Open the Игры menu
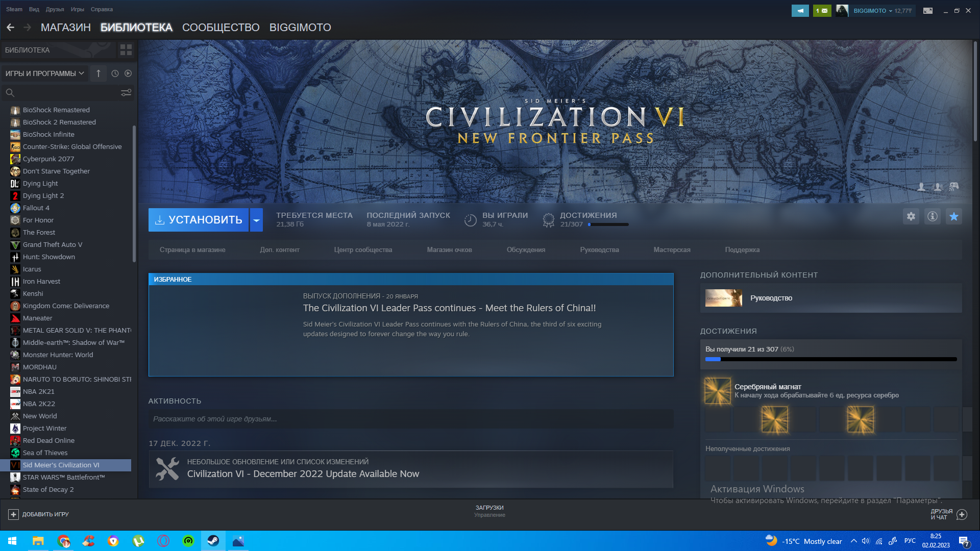Image resolution: width=980 pixels, height=551 pixels. (x=78, y=9)
